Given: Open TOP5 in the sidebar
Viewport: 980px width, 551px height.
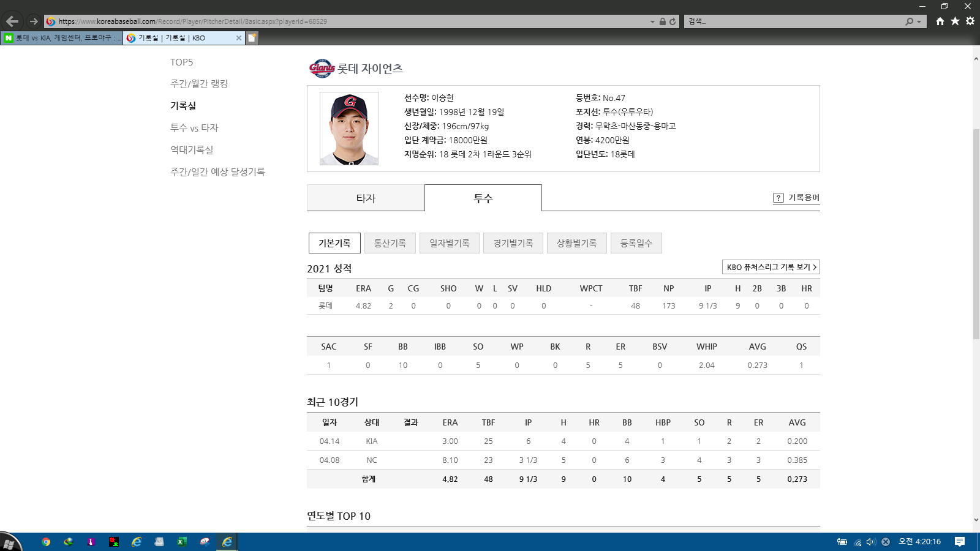Looking at the screenshot, I should [181, 62].
